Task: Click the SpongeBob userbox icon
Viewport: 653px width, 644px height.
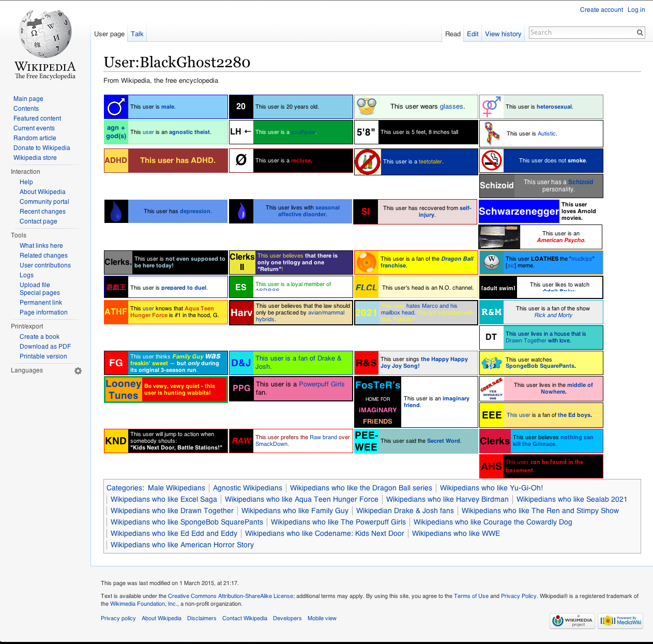Action: [492, 363]
